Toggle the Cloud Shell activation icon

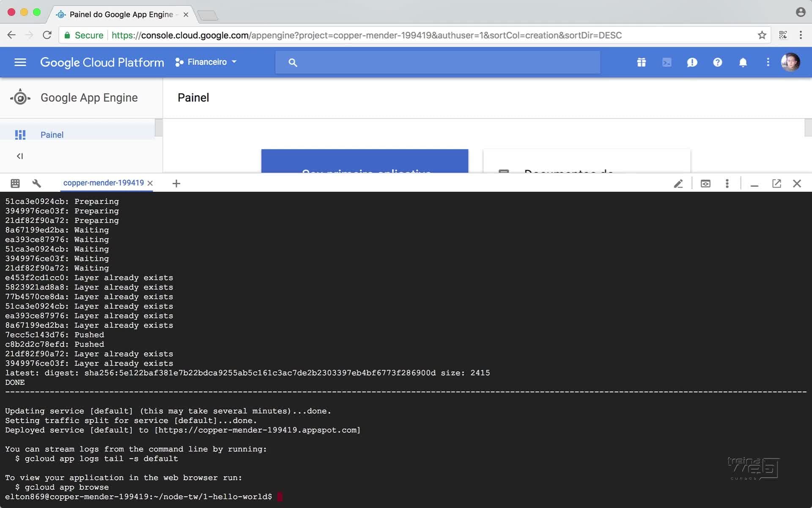click(x=667, y=62)
